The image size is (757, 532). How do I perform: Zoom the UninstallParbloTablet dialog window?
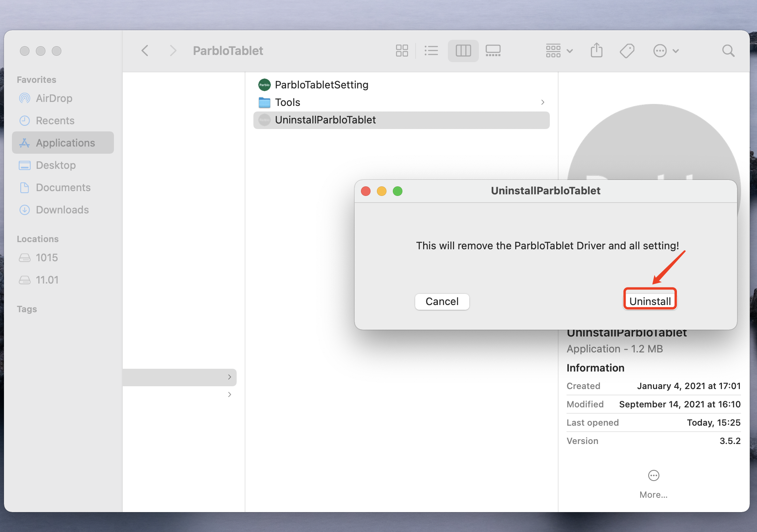pos(398,191)
